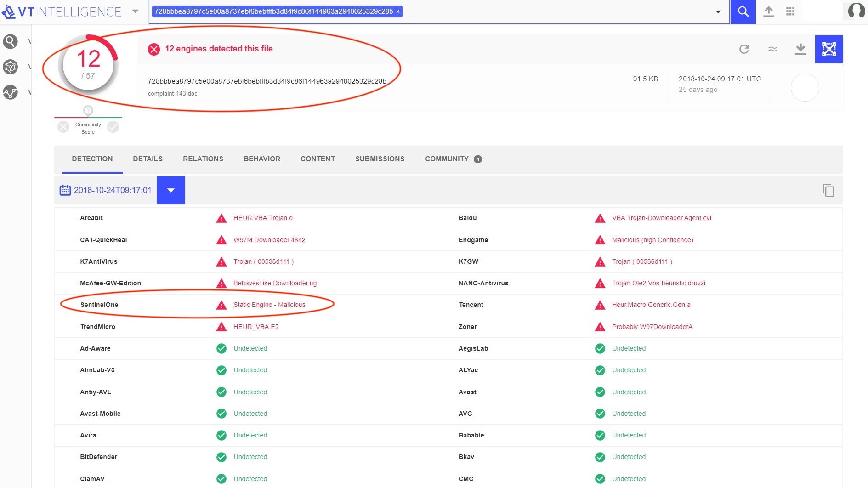Vote harmless with community check icon
Screen dimensions: 868x488
(x=113, y=127)
